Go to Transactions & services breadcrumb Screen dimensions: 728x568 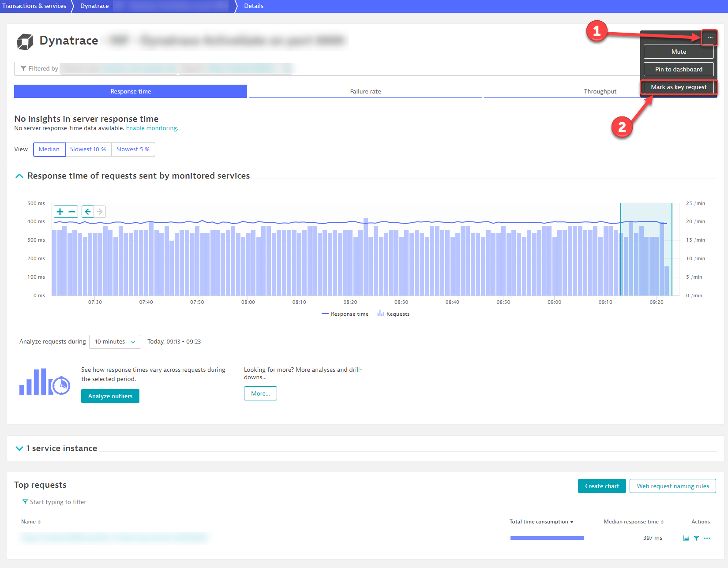pyautogui.click(x=34, y=6)
